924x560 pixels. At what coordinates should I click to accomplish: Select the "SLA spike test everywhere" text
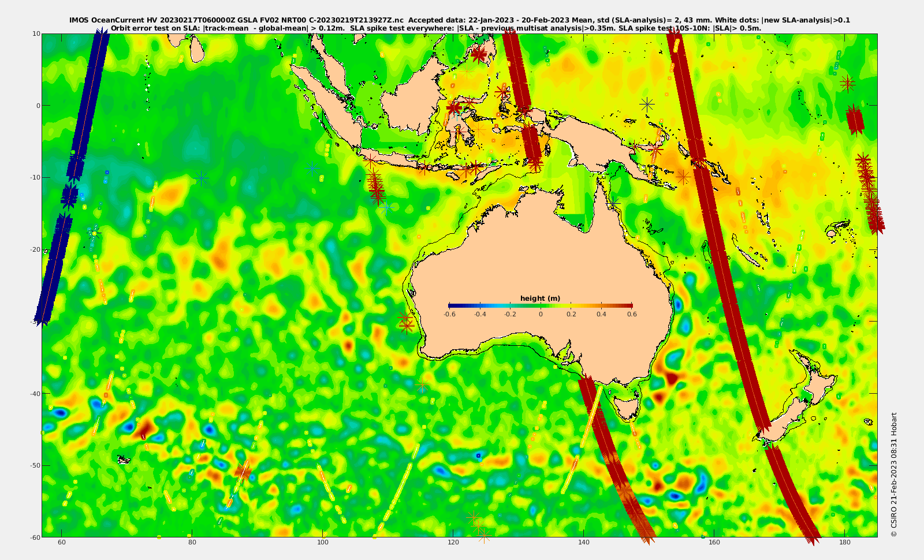pyautogui.click(x=403, y=28)
